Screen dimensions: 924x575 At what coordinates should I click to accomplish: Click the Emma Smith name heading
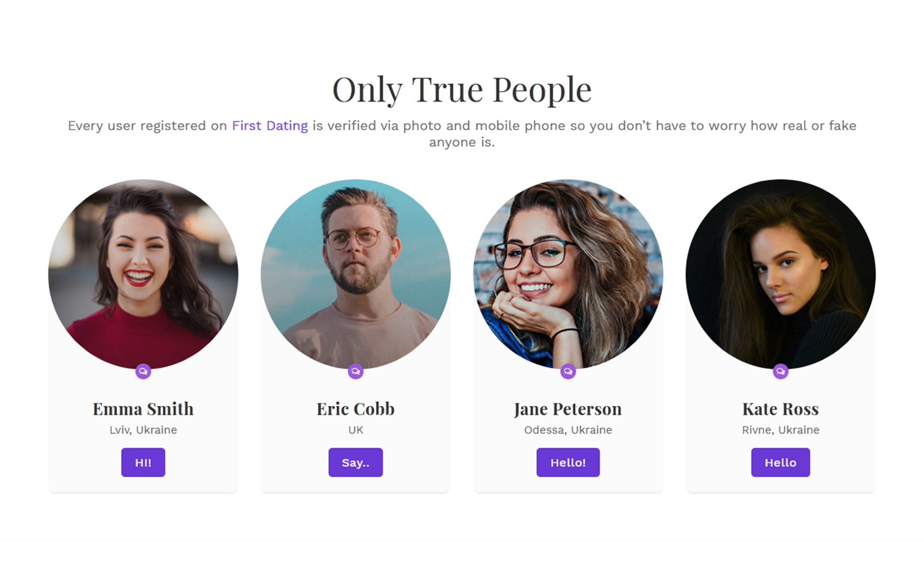pyautogui.click(x=143, y=409)
